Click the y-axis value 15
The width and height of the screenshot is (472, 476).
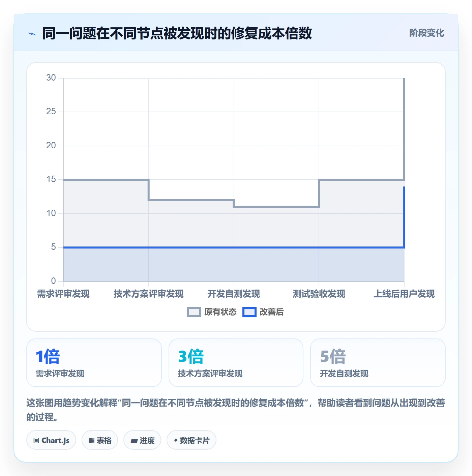coord(51,179)
